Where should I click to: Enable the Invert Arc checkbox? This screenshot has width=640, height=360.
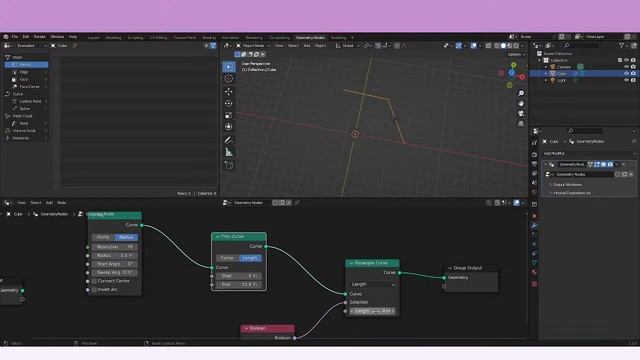pyautogui.click(x=94, y=290)
